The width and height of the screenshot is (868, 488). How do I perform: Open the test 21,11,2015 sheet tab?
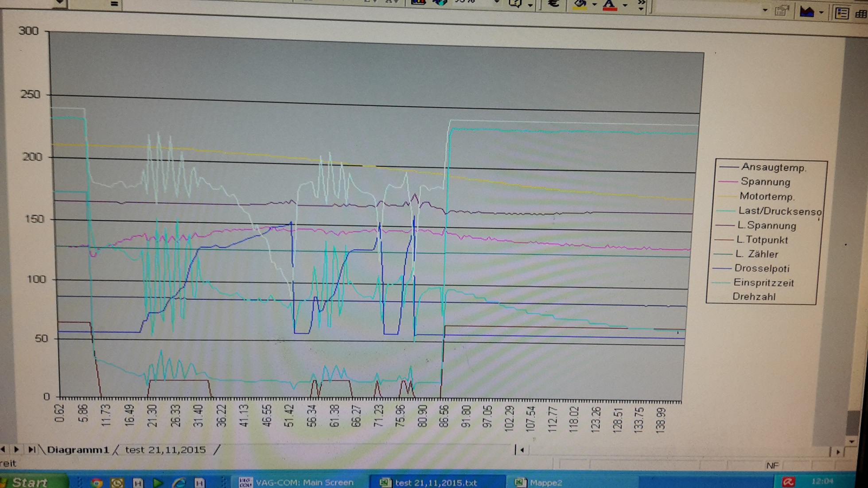165,450
